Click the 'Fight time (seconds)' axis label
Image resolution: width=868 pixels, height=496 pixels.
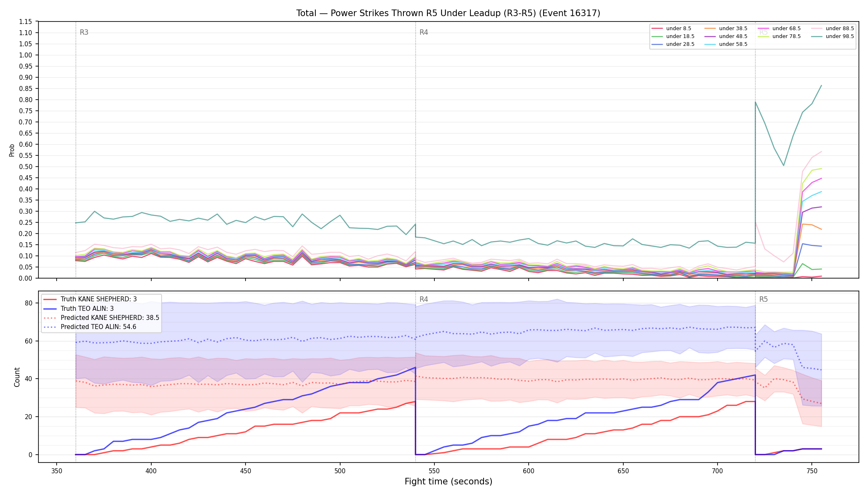tap(448, 482)
